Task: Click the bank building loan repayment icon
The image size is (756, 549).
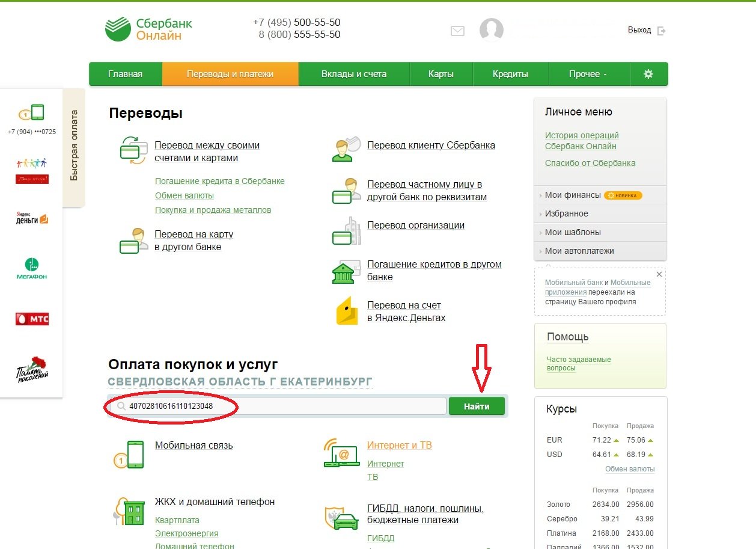Action: click(x=346, y=272)
